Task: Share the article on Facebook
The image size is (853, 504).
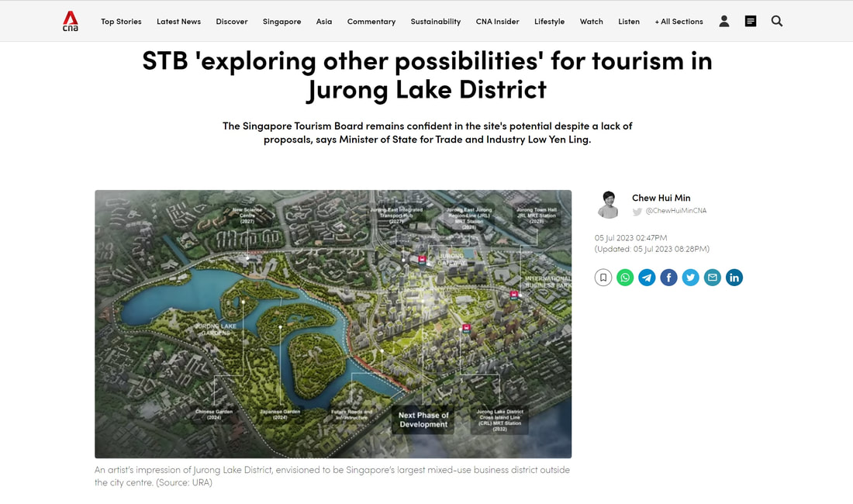Action: (x=668, y=278)
